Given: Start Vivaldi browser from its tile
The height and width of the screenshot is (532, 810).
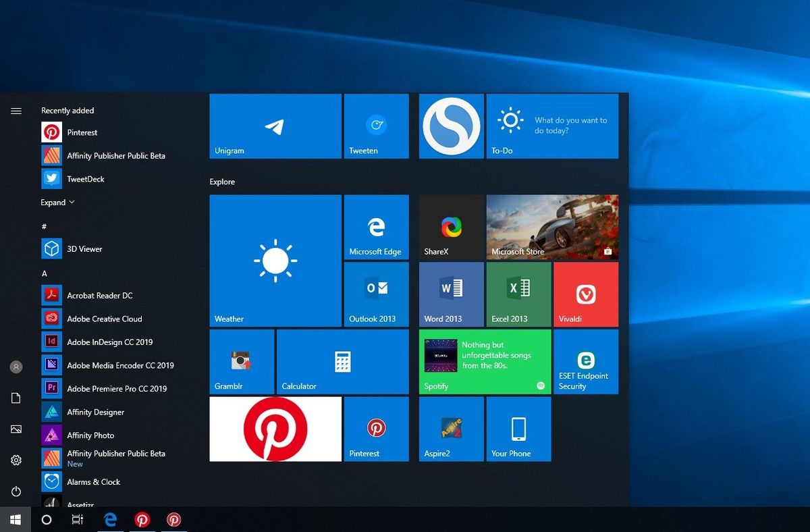Looking at the screenshot, I should coord(585,294).
